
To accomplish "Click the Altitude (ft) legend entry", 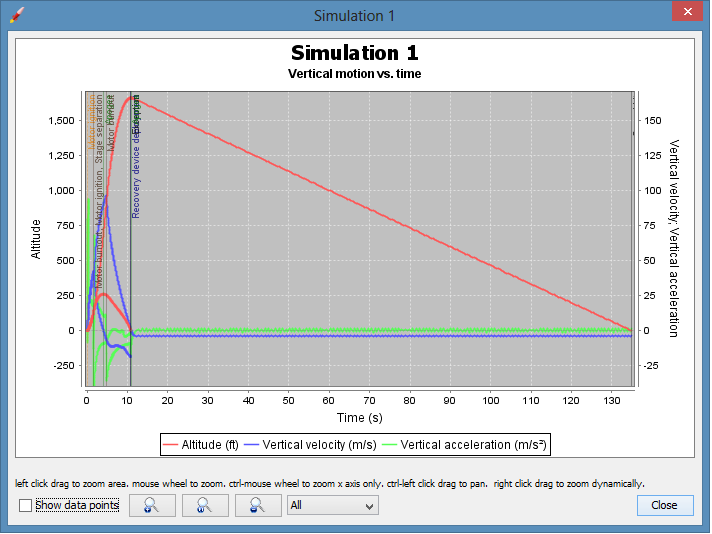I will click(201, 445).
